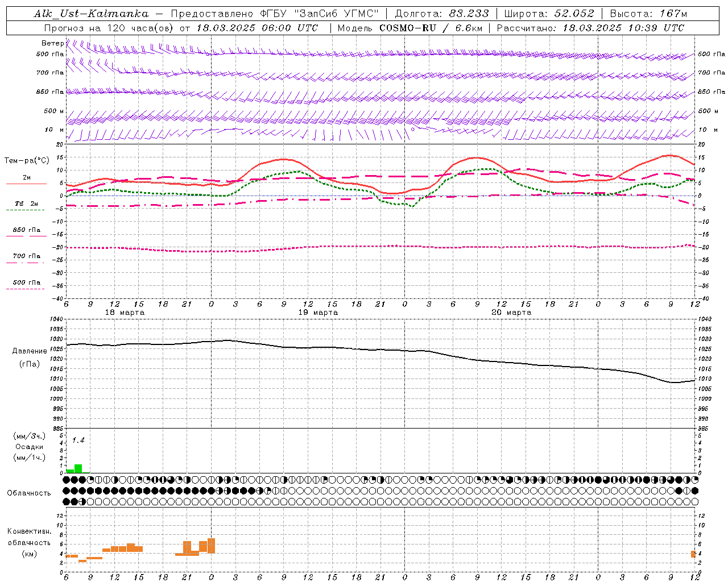Click the Ветер panel label
This screenshot has height=582, width=728.
click(x=52, y=43)
